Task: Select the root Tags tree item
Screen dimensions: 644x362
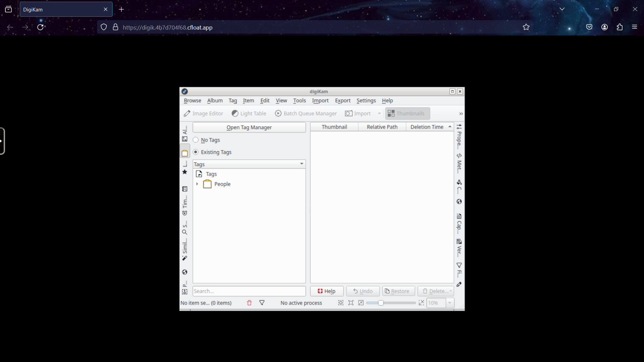Action: click(x=211, y=174)
